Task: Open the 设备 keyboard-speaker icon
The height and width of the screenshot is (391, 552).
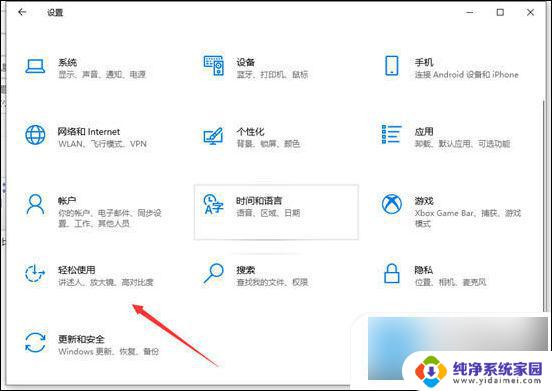Action: pos(214,66)
